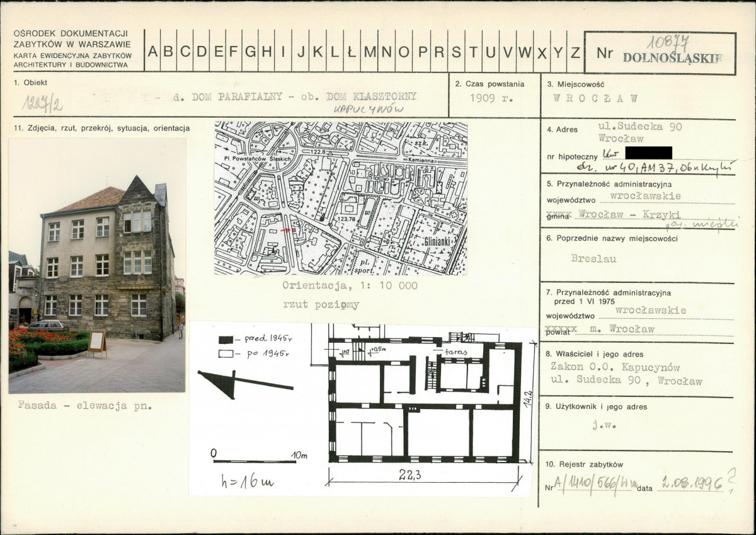Screen dimensions: 756x535
Task: Click the 'taras' label on floor plan
Action: (x=455, y=352)
